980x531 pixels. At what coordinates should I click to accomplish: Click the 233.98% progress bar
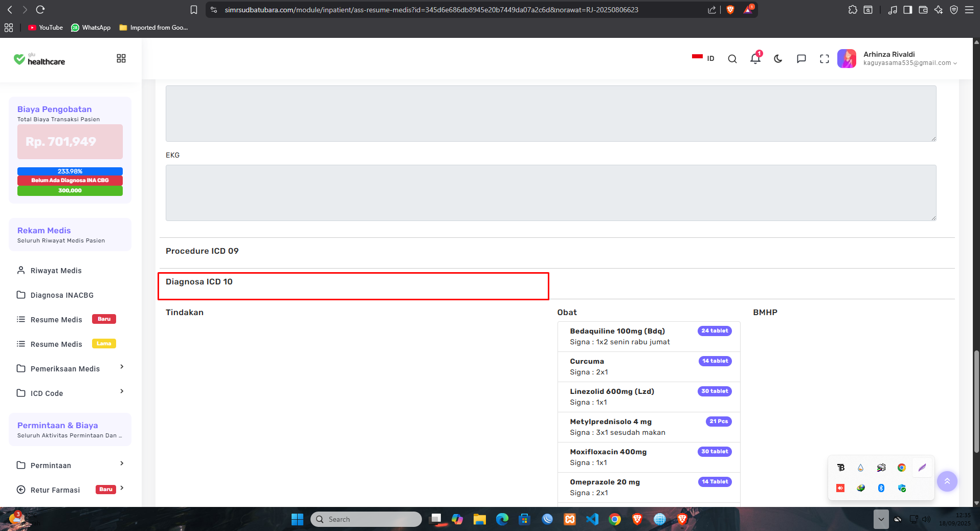(x=70, y=171)
